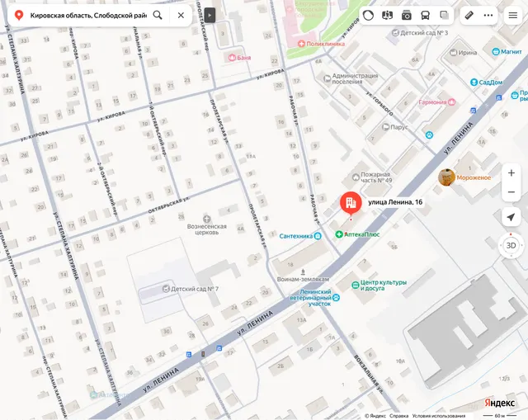
Task: Clear the search field with X
Action: (181, 15)
